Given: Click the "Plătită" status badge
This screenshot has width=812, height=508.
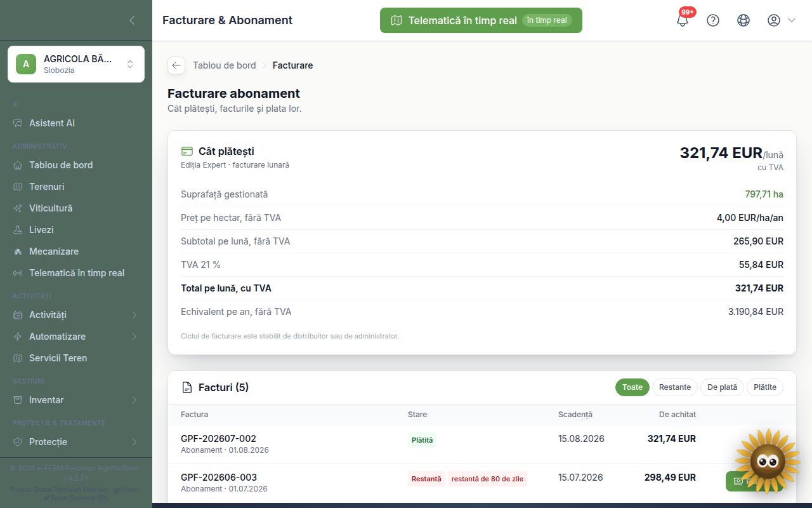Looking at the screenshot, I should [422, 440].
